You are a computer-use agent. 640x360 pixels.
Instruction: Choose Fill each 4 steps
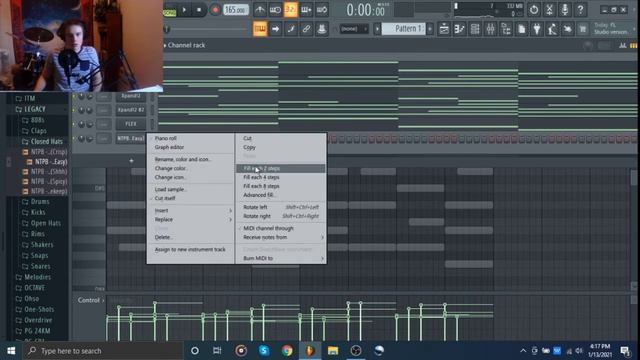click(261, 177)
